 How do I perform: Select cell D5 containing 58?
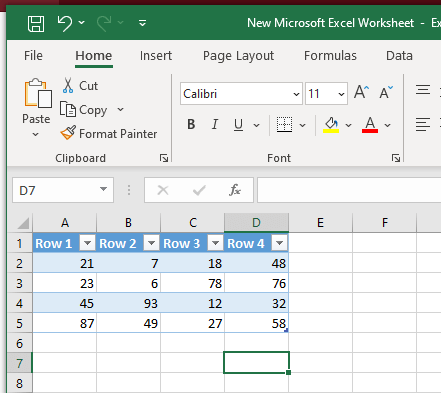256,323
